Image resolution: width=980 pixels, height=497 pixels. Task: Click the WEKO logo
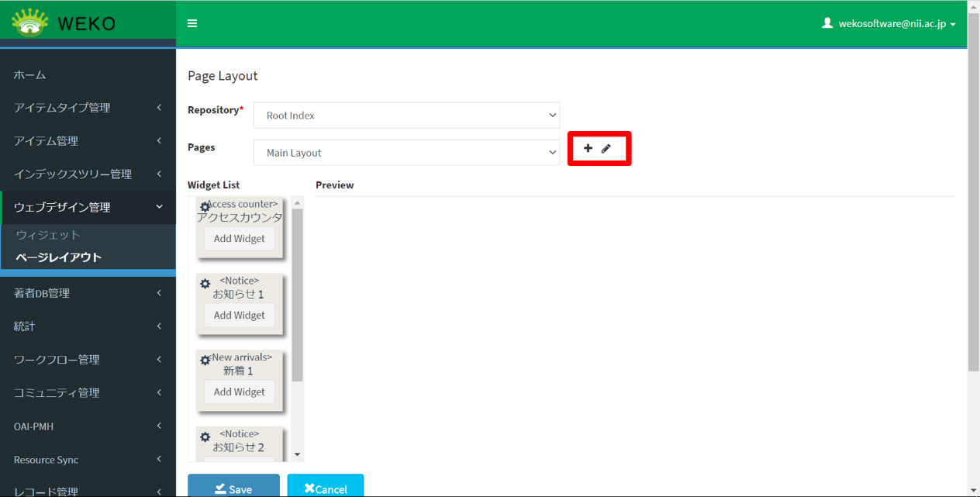click(x=64, y=23)
